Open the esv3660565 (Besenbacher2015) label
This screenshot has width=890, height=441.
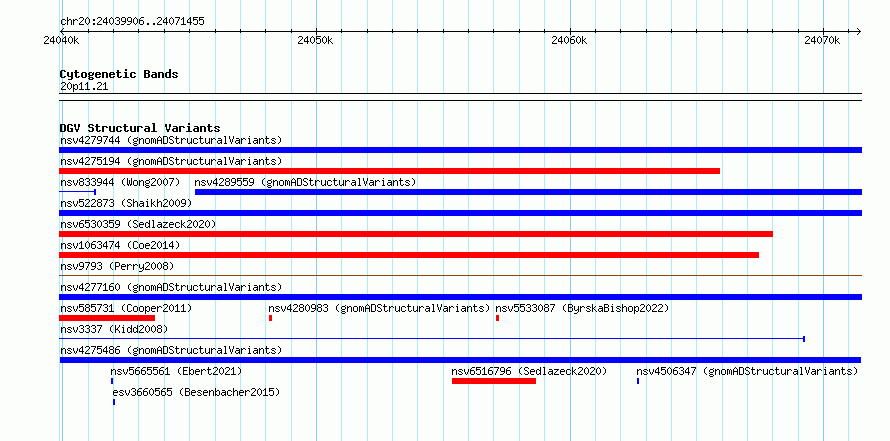[196, 392]
